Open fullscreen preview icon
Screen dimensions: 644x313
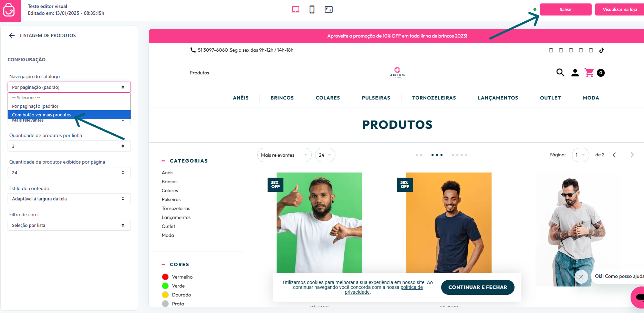[329, 10]
